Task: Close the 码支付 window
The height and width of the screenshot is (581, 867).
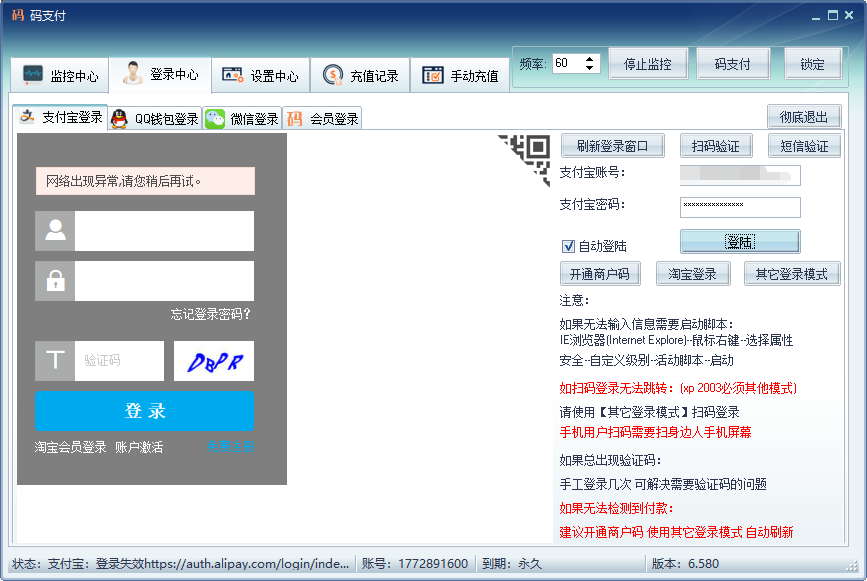Action: click(x=849, y=15)
